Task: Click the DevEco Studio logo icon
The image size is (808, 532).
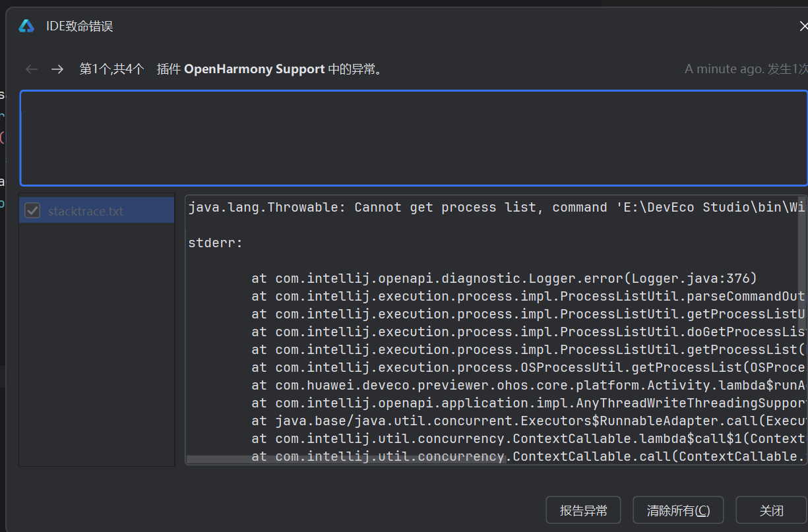Action: [x=26, y=26]
